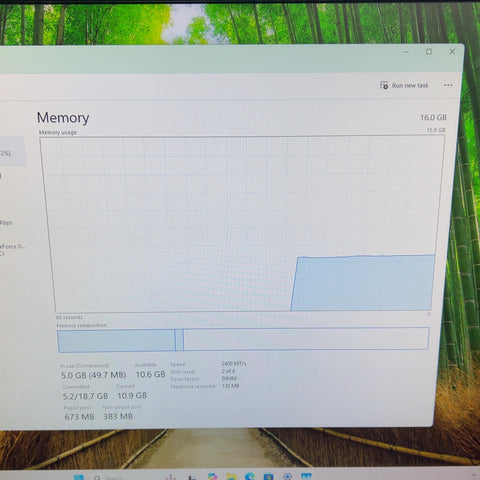This screenshot has width=480, height=480.
Task: Click the Run new task button
Action: [x=404, y=85]
